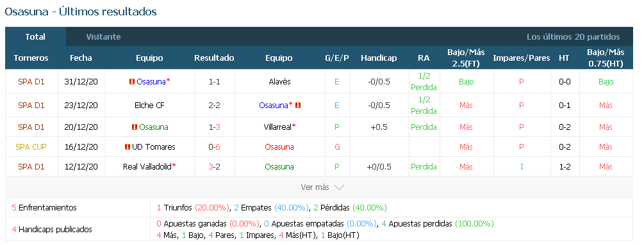Open the 3-2 result of Valladolid match
The image size is (644, 245).
click(x=215, y=167)
